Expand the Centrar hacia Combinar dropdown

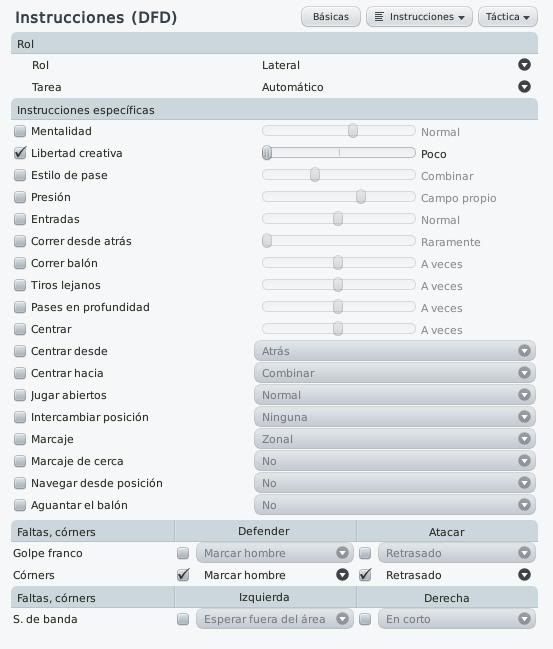(395, 373)
